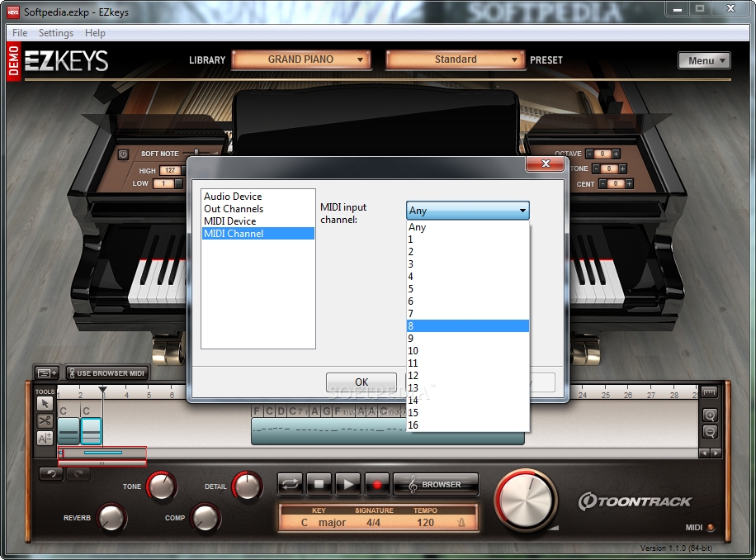
Task: Confirm the dialog with OK
Action: (361, 382)
